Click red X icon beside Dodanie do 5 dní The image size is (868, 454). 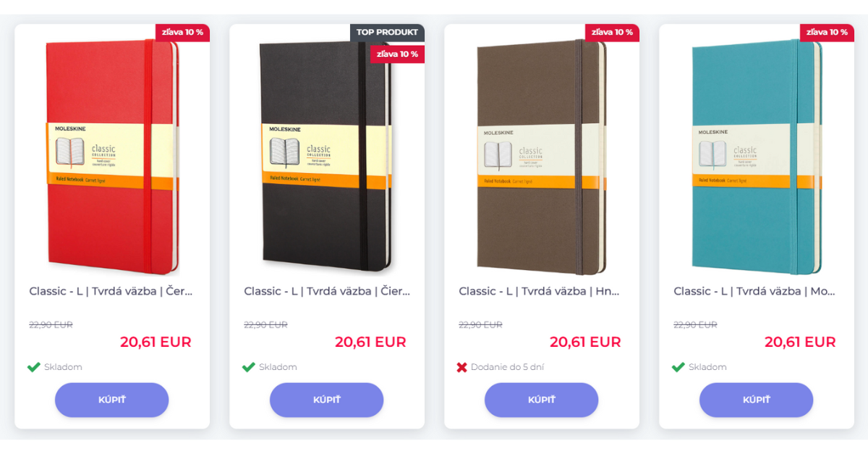pos(462,367)
